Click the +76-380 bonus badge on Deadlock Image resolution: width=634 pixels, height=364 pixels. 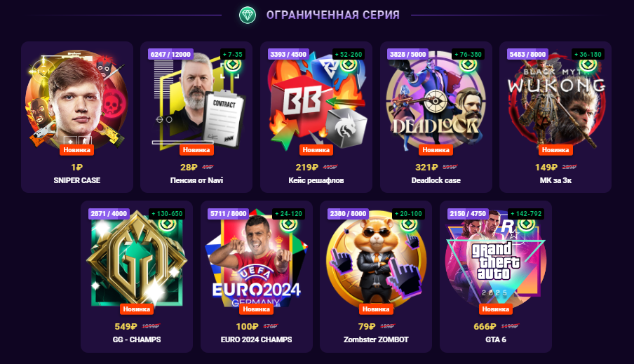(x=468, y=54)
